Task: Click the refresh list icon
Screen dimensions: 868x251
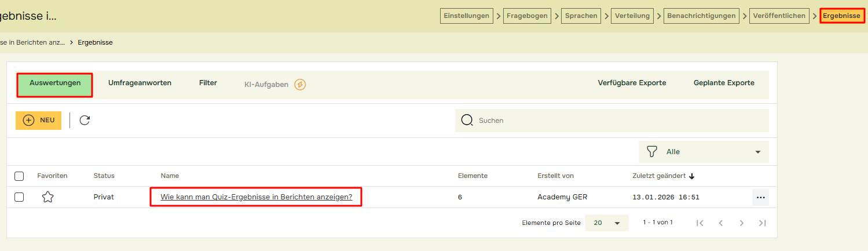Action: (85, 121)
